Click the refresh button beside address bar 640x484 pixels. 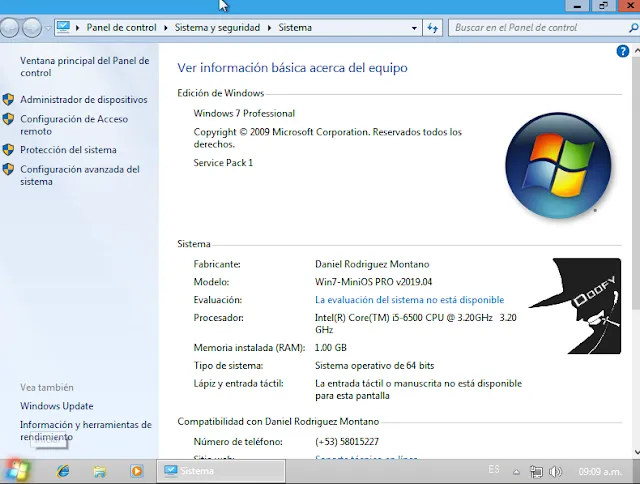(x=433, y=28)
